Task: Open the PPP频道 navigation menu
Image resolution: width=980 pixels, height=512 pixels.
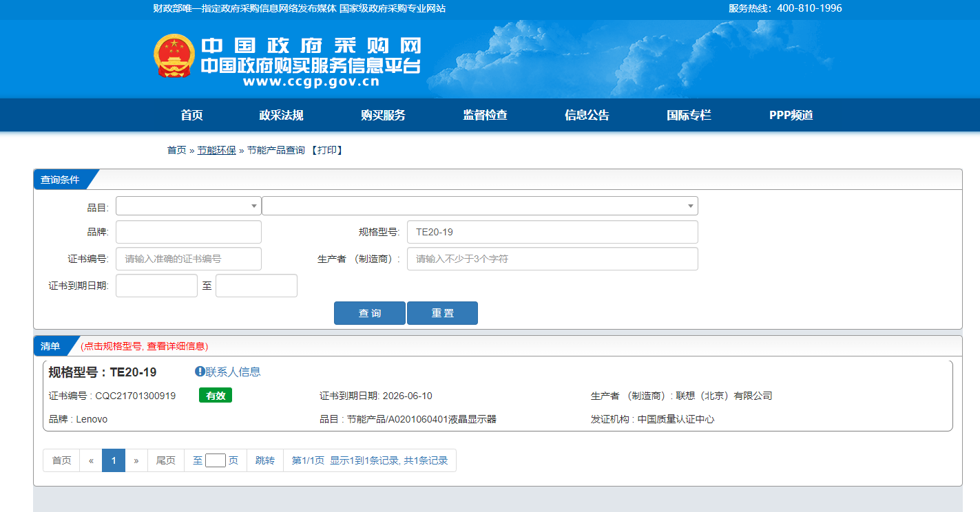Action: (x=789, y=115)
